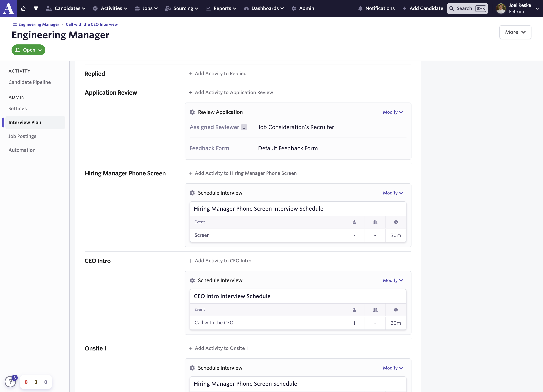Expand Modify menu for CEO Intro interview

pyautogui.click(x=393, y=280)
